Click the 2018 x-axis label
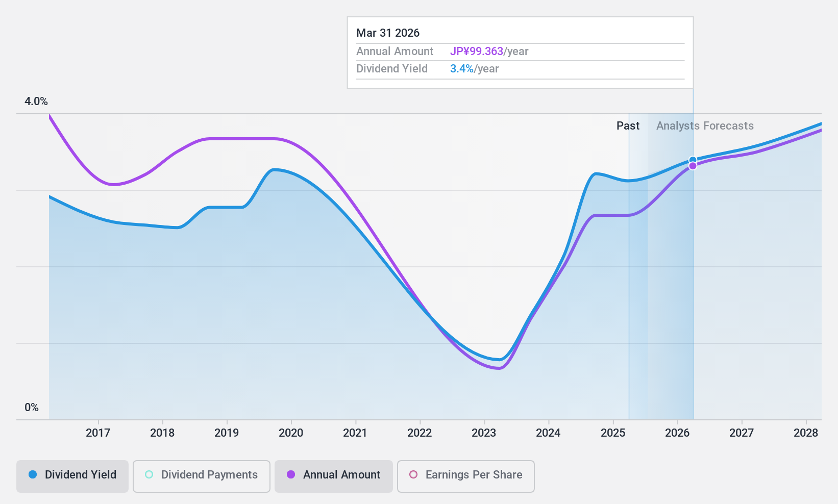 (x=162, y=433)
